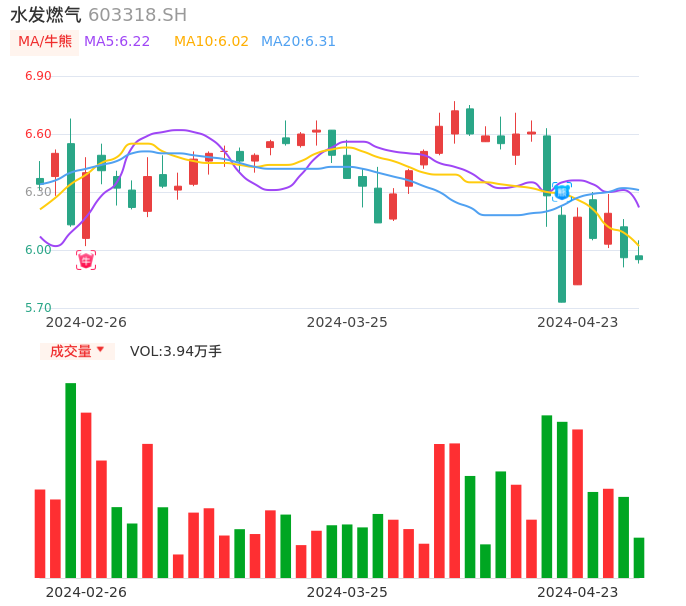Click the stock code 603318.SH
Image resolution: width=686 pixels, height=606 pixels.
[x=137, y=15]
